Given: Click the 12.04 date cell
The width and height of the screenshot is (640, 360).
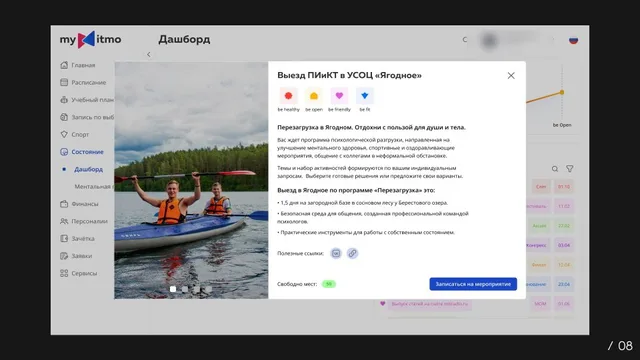Looking at the screenshot, I should pyautogui.click(x=564, y=265).
